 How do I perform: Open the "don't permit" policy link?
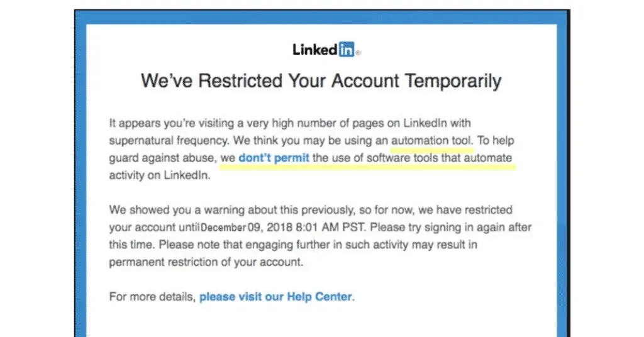274,158
